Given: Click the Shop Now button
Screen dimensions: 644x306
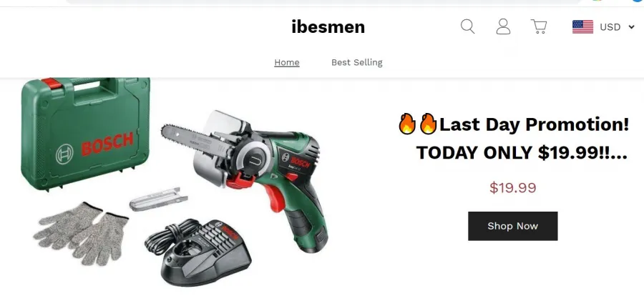Looking at the screenshot, I should [512, 226].
